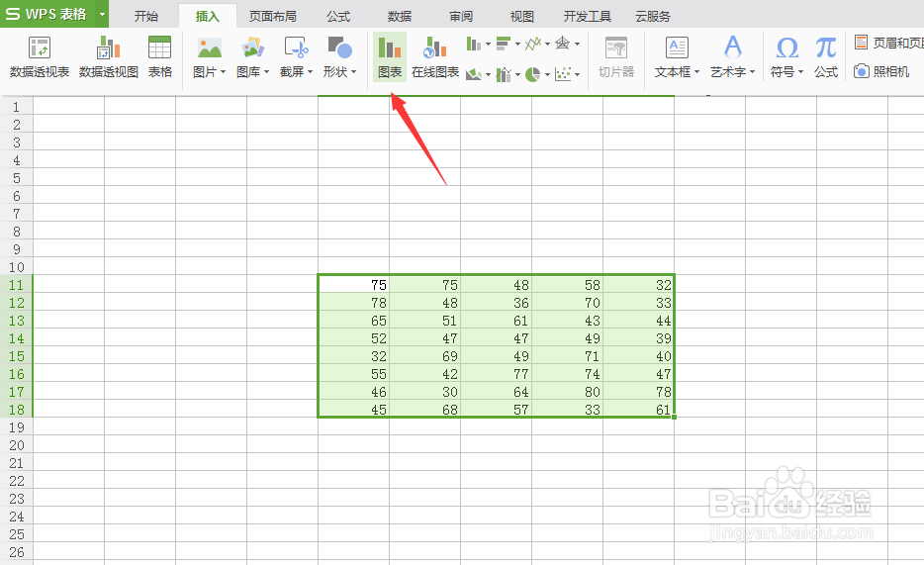924x565 pixels.
Task: Select row header 18
Action: click(x=17, y=410)
